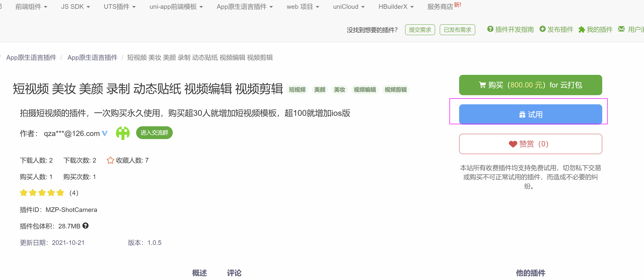This screenshot has width=644, height=280.
Task: Expand the web 项目 menu
Action: tap(303, 7)
